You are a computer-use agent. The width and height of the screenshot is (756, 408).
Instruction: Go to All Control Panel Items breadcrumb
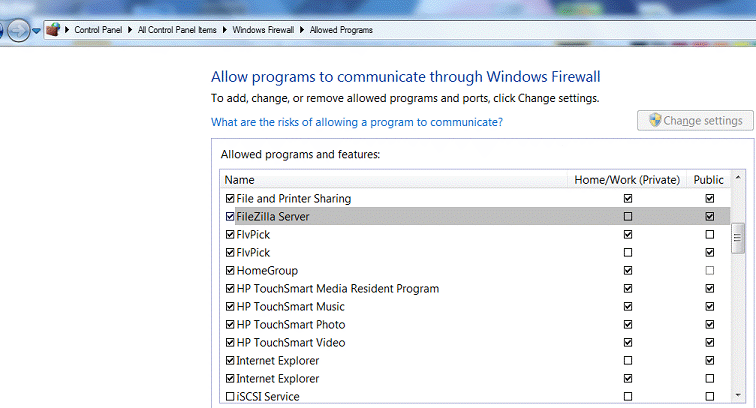click(177, 30)
